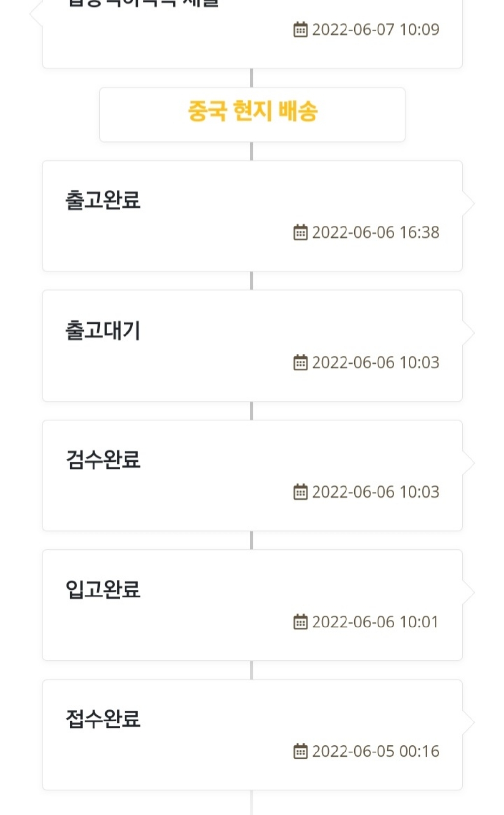Viewport: 504px width, 815px height.
Task: Tap the 출고대기 status title
Action: [x=103, y=330]
